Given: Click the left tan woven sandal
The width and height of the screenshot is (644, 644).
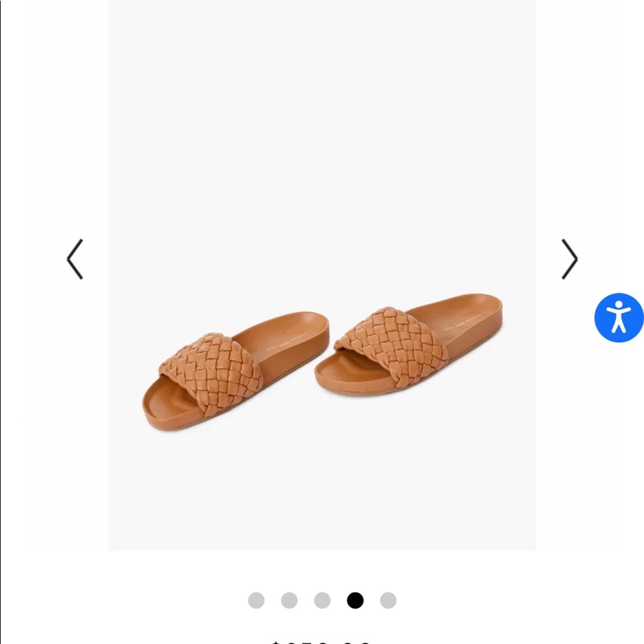Looking at the screenshot, I should tap(235, 372).
